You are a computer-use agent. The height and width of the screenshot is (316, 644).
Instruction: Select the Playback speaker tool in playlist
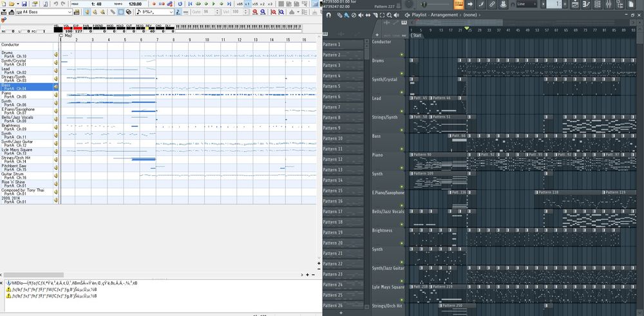(x=396, y=15)
